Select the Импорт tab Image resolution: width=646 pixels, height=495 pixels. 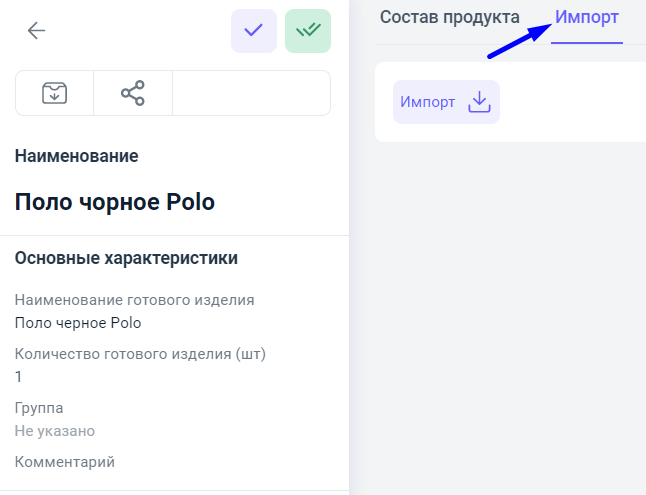pyautogui.click(x=587, y=17)
